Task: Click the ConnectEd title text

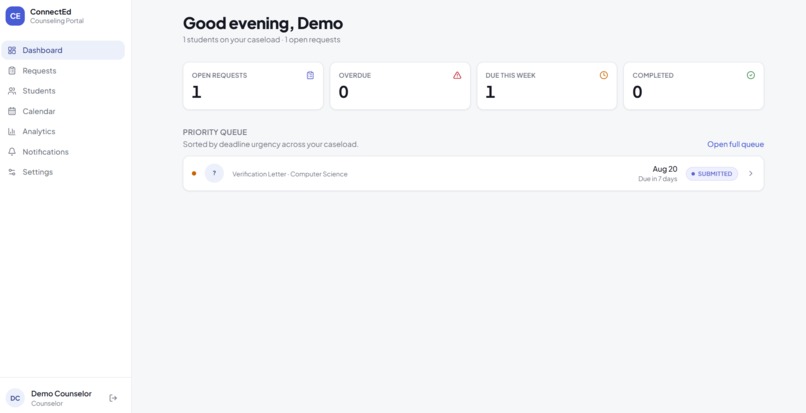Action: [50, 12]
